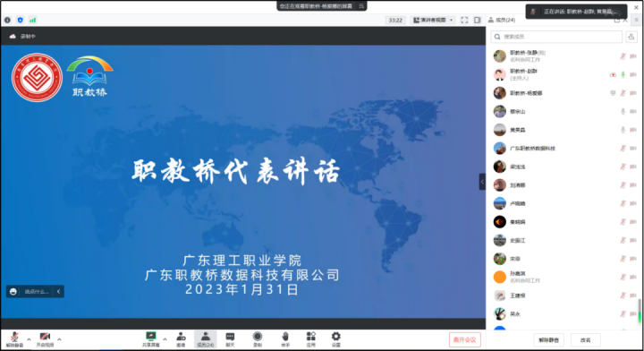Click the avatar of 秦晓娟

click(499, 222)
